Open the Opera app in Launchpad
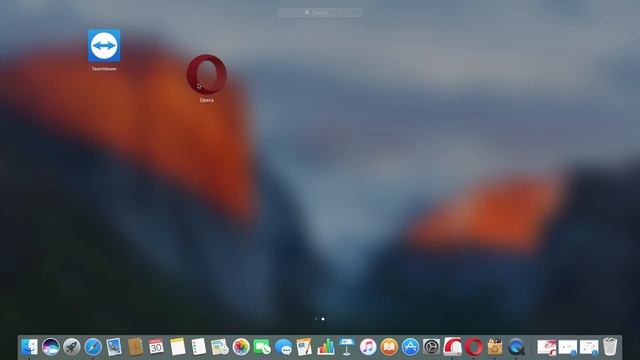Image resolution: width=640 pixels, height=360 pixels. click(207, 74)
